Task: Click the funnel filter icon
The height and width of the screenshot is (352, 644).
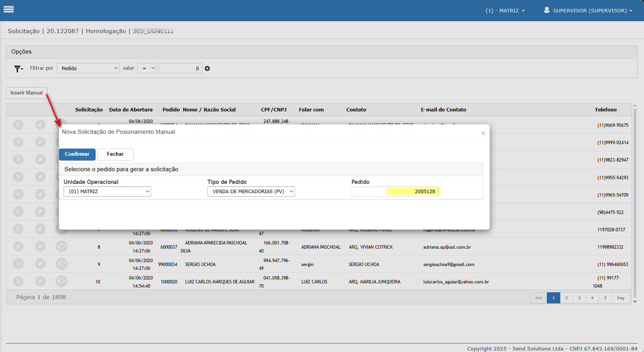Action: (18, 69)
